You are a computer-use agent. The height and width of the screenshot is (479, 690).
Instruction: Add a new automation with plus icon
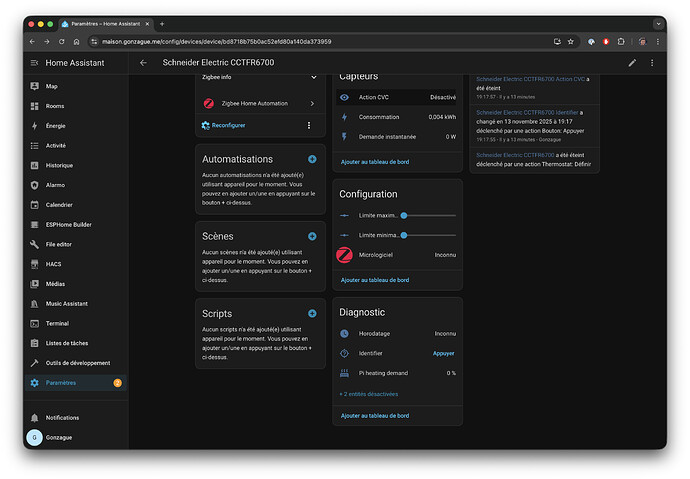click(x=312, y=159)
